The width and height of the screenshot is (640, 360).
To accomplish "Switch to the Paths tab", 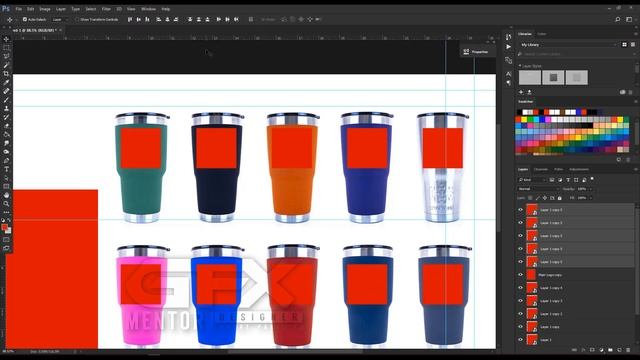I will click(558, 169).
